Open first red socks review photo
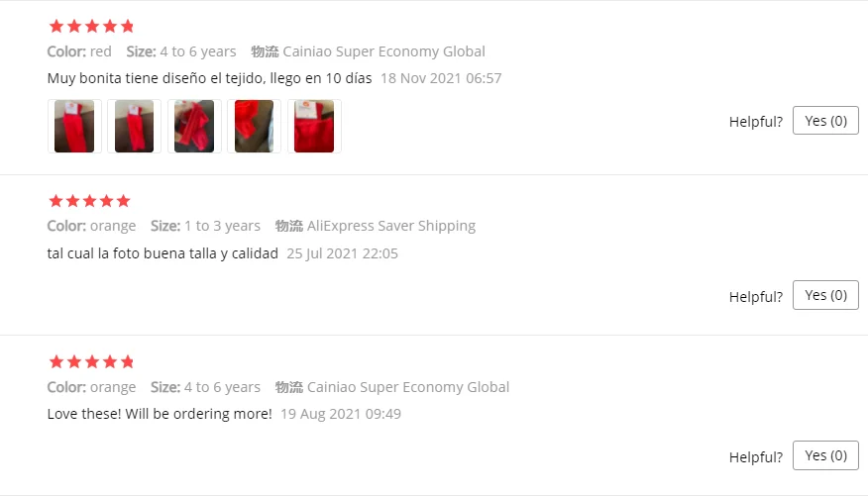Viewport: 868px width, 496px height. click(74, 126)
